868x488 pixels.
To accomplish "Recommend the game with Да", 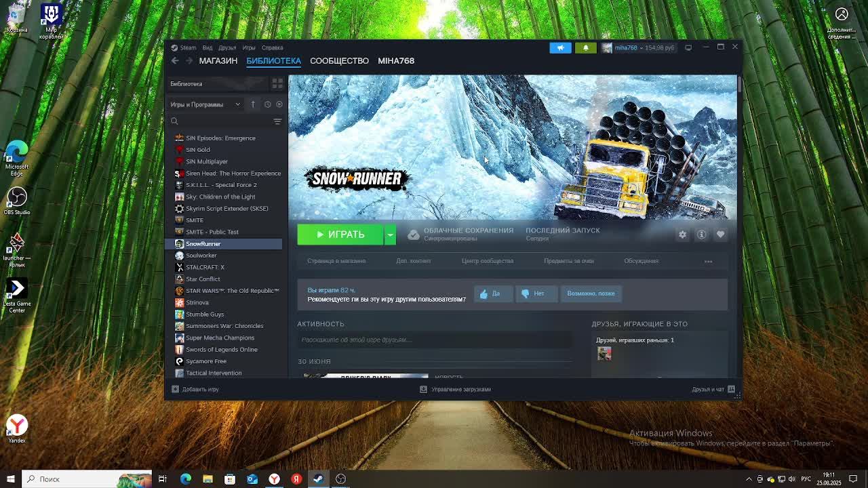I will pyautogui.click(x=493, y=293).
